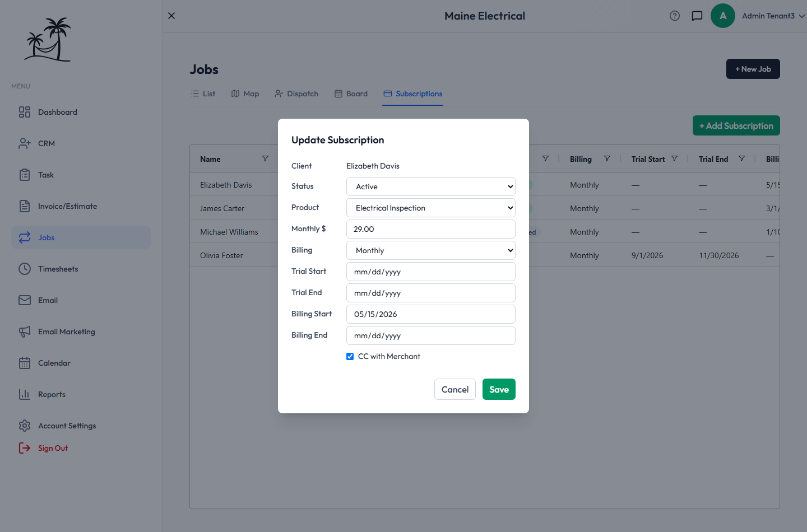Open Calendar in the sidebar
Viewport: 807px width, 532px height.
pyautogui.click(x=81, y=363)
